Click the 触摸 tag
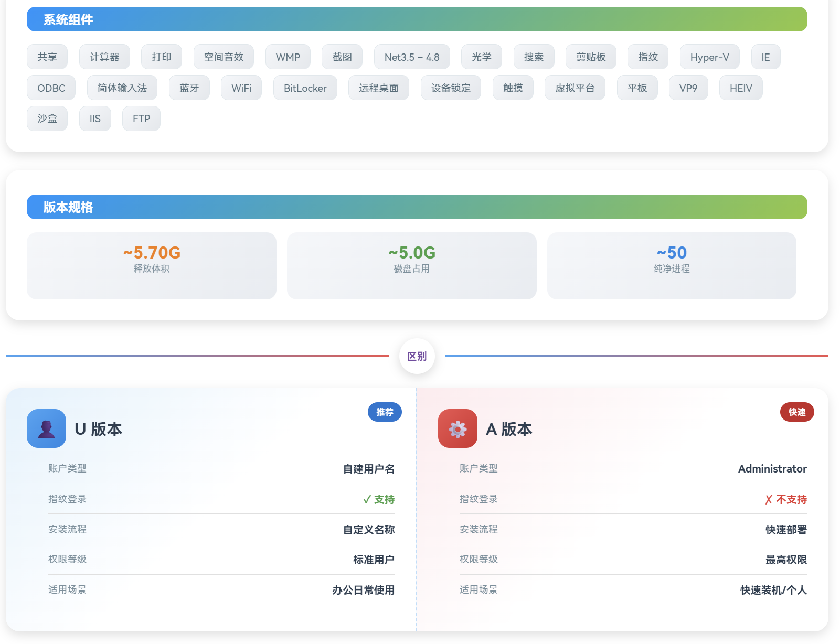This screenshot has height=644, width=840. click(513, 88)
